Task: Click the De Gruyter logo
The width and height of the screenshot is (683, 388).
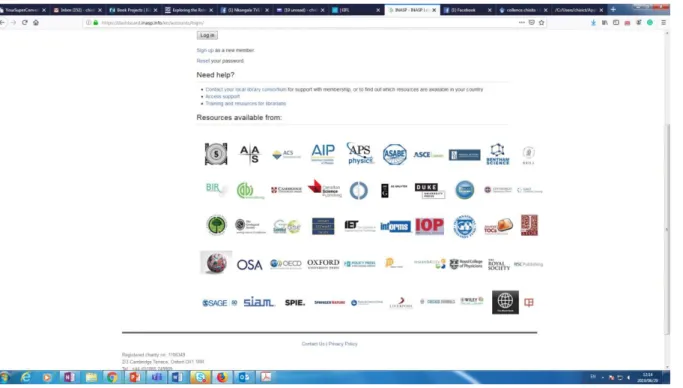Action: click(394, 190)
